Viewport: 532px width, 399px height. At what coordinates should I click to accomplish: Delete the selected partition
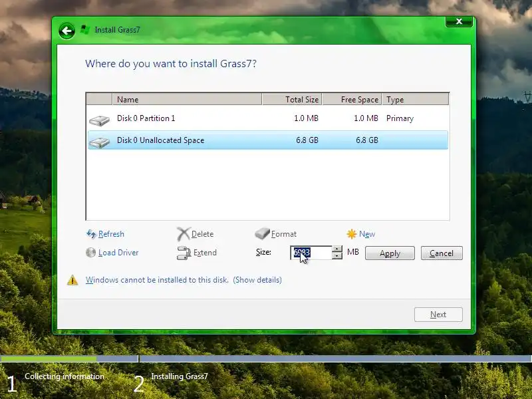pos(202,234)
